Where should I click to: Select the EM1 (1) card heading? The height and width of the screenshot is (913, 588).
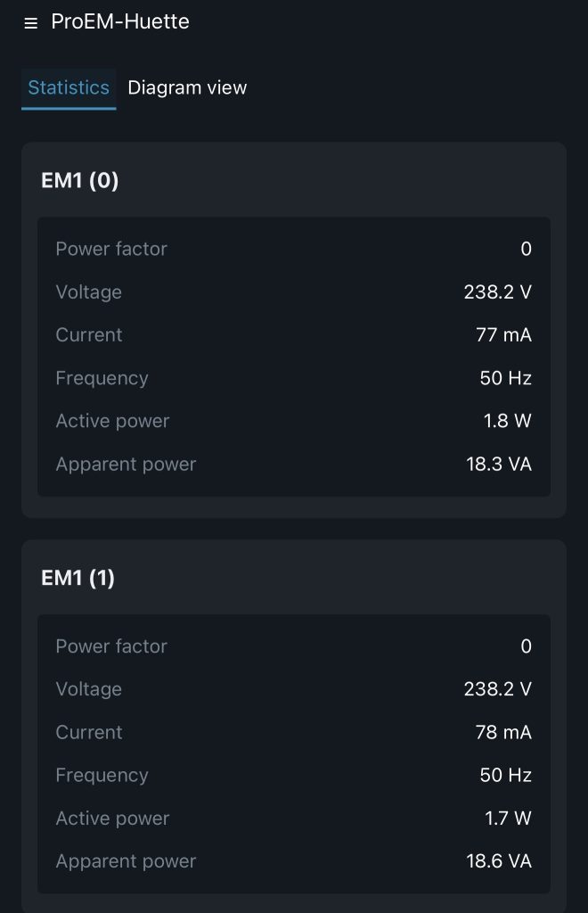click(78, 578)
